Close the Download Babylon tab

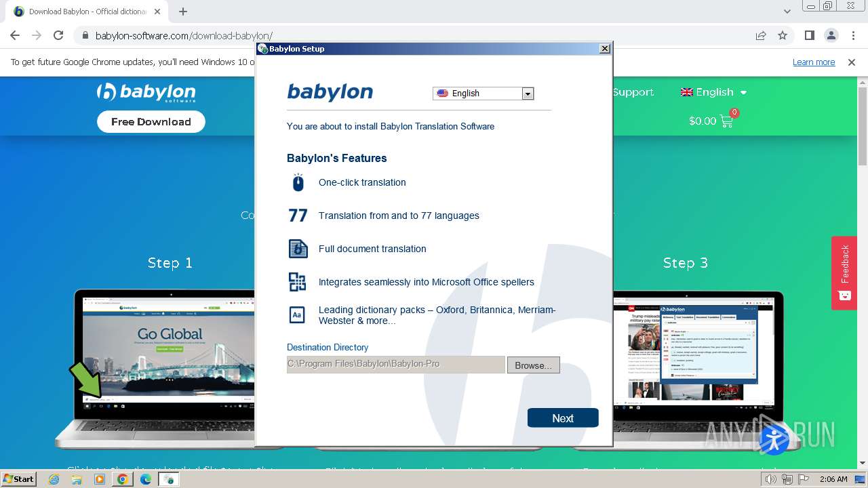point(157,12)
